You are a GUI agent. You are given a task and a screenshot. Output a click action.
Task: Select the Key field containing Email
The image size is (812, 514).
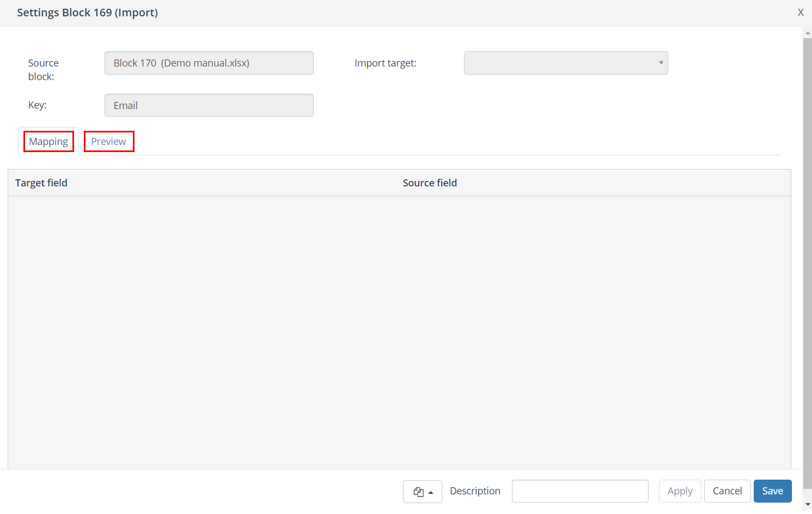(209, 106)
